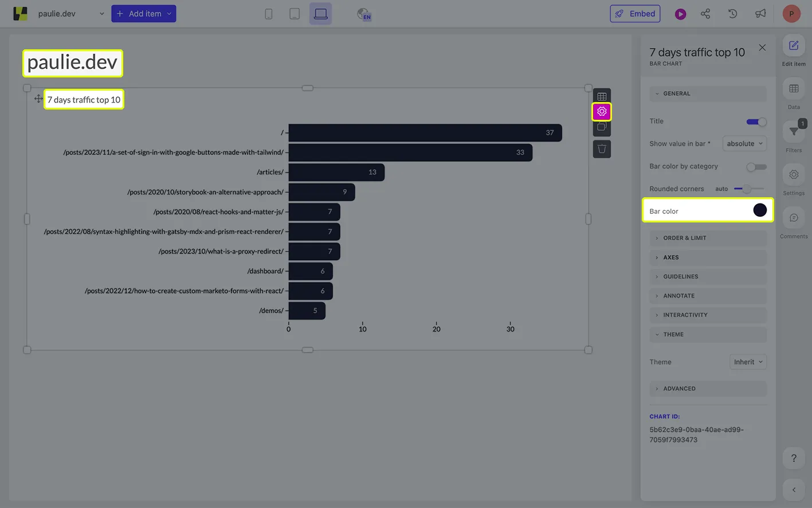Screen dimensions: 812x508
Task: Expand the ANNOTATE section
Action: (x=708, y=296)
